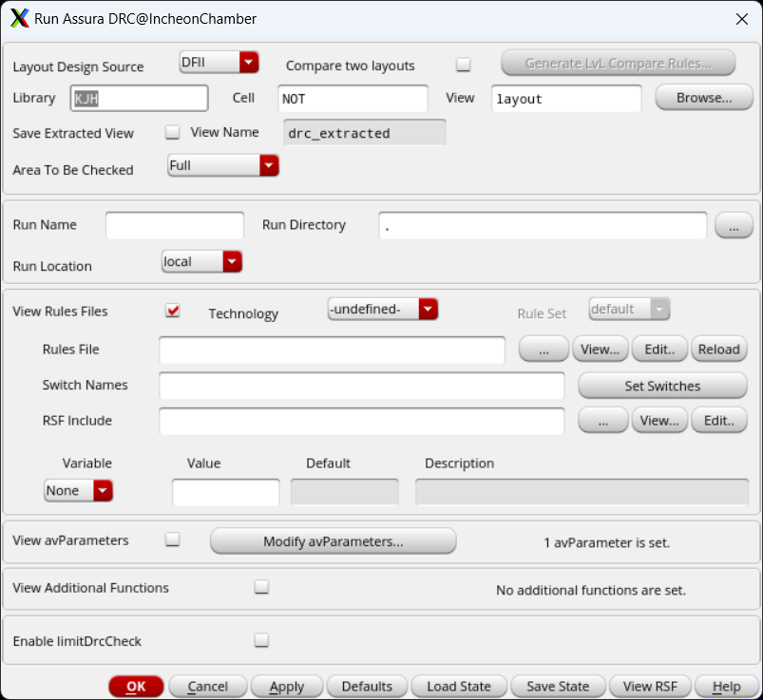Click the variable Value input field
Screen dimensions: 763x700
226,492
